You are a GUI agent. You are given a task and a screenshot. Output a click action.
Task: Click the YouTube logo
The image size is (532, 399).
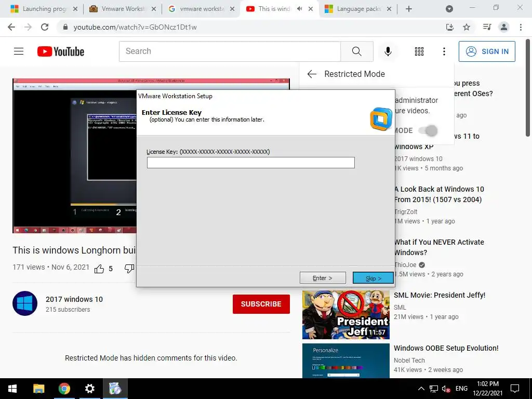tap(61, 51)
